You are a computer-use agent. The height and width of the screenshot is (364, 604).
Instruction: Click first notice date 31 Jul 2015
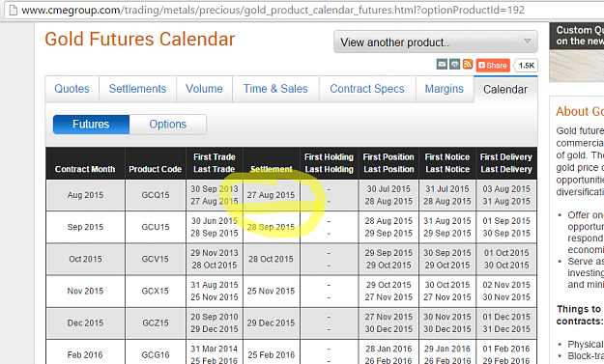(447, 189)
